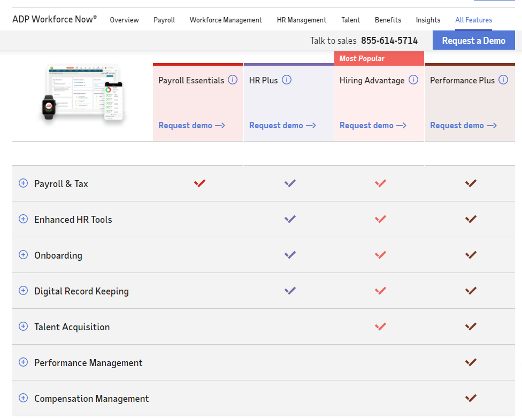Click Performance Plus checkmark in Performance Management

pos(471,362)
